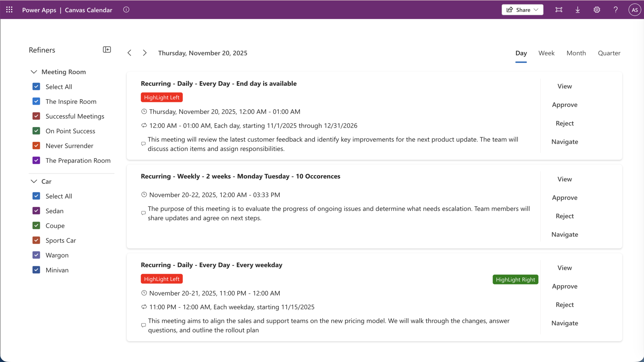Viewport: 644px width, 362px height.
Task: Collapse the Meeting Room refiner group
Action: coord(34,72)
